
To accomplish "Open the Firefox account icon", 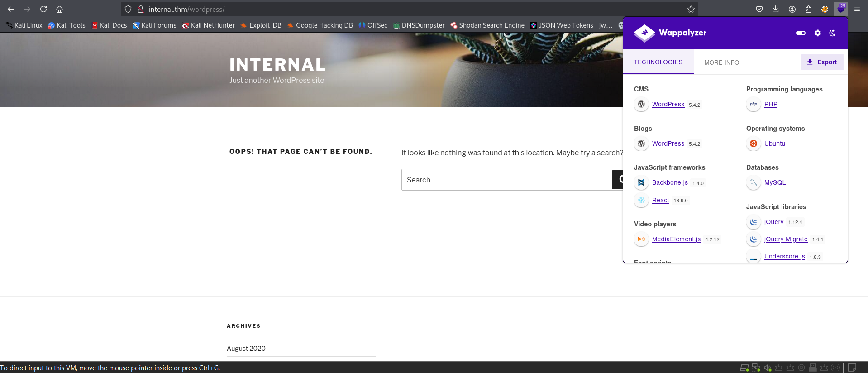I will point(792,9).
